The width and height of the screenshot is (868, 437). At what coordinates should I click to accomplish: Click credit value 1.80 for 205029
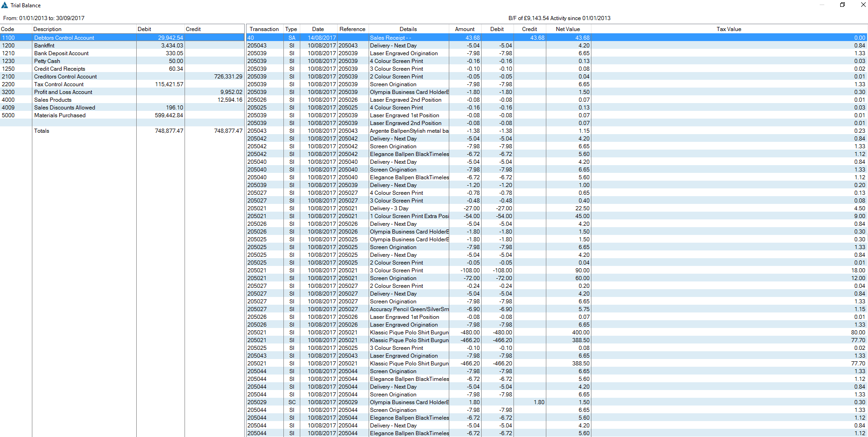539,402
